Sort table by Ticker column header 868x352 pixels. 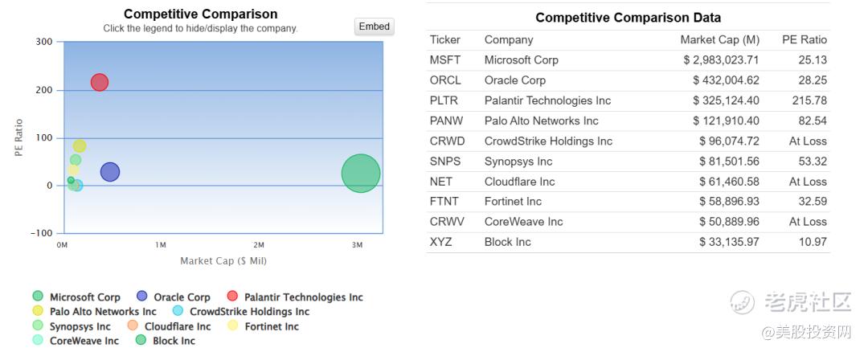[x=445, y=39]
